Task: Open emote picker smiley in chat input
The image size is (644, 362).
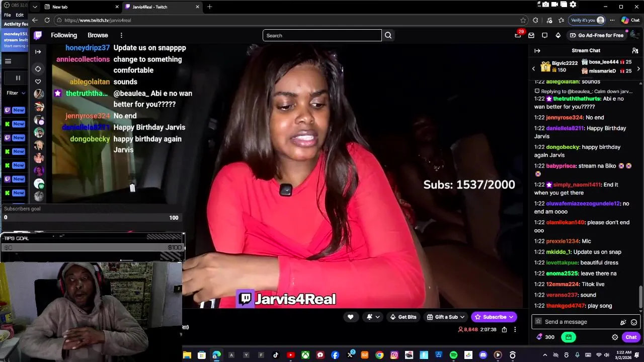Action: pos(634,322)
